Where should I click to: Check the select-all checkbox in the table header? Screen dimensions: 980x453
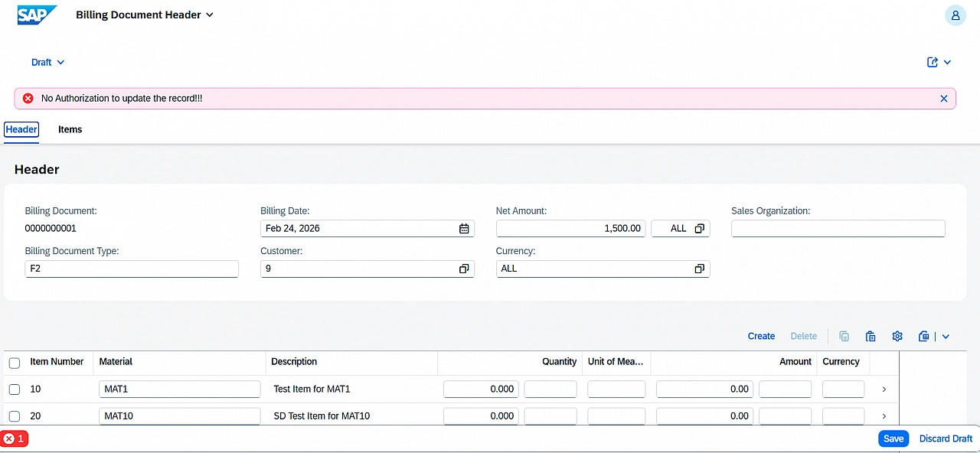[14, 363]
